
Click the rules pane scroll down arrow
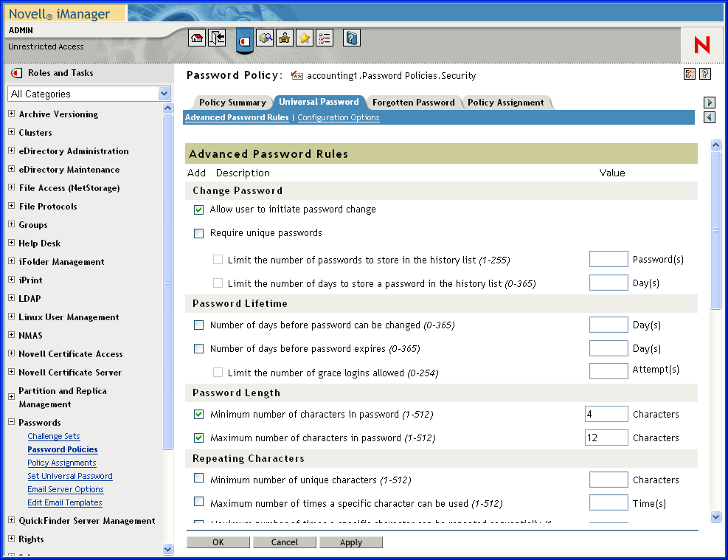[x=715, y=516]
